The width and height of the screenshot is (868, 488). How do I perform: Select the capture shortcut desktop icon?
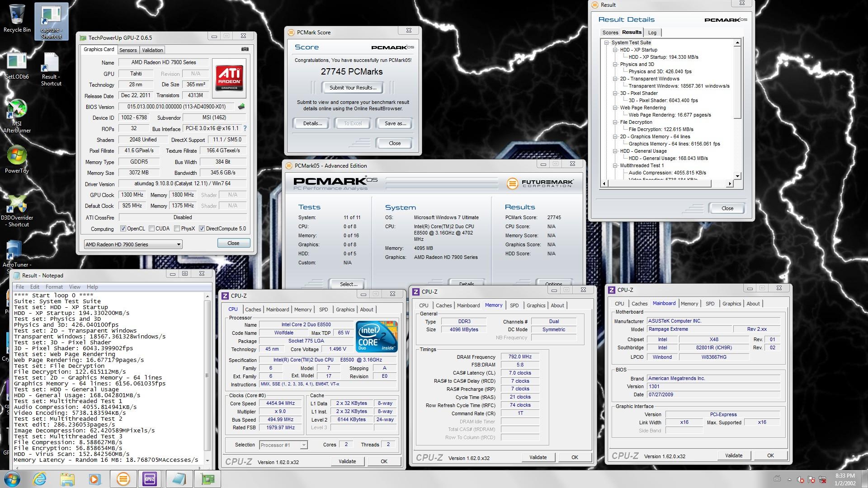(52, 22)
